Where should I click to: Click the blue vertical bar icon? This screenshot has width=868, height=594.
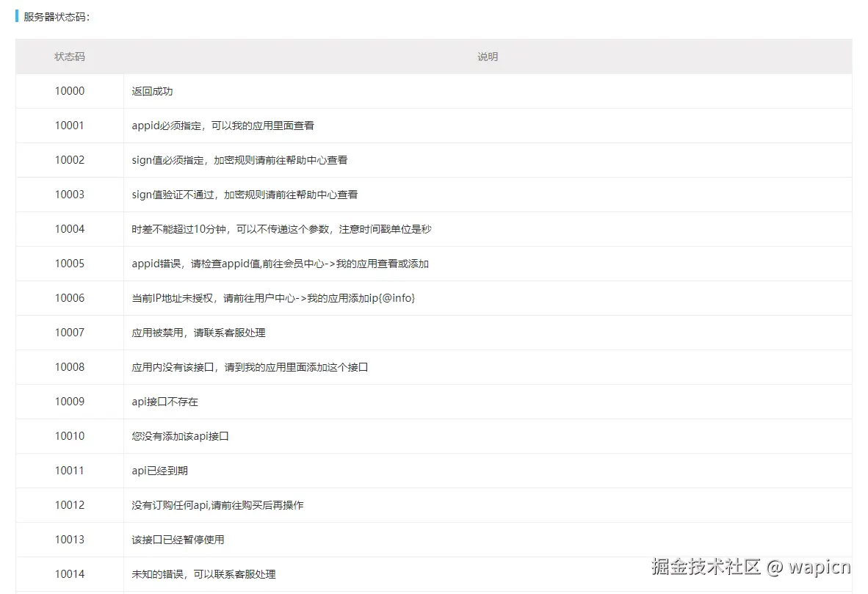point(17,17)
